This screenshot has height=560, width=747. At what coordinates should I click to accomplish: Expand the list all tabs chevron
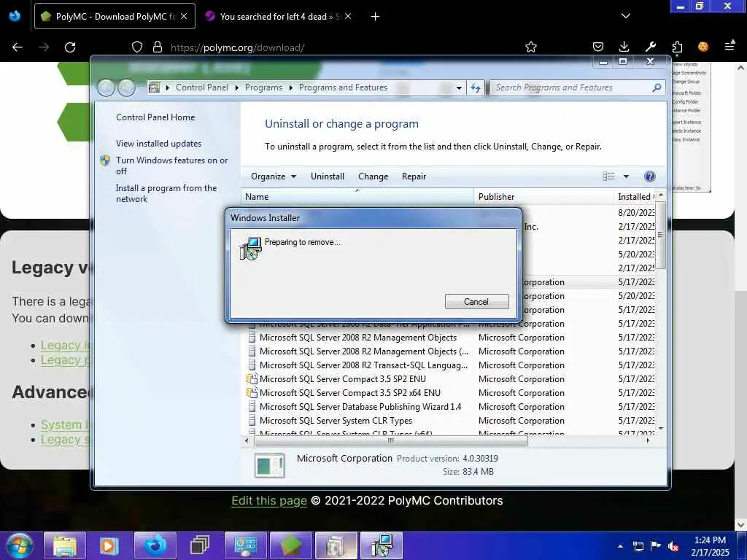tap(625, 16)
